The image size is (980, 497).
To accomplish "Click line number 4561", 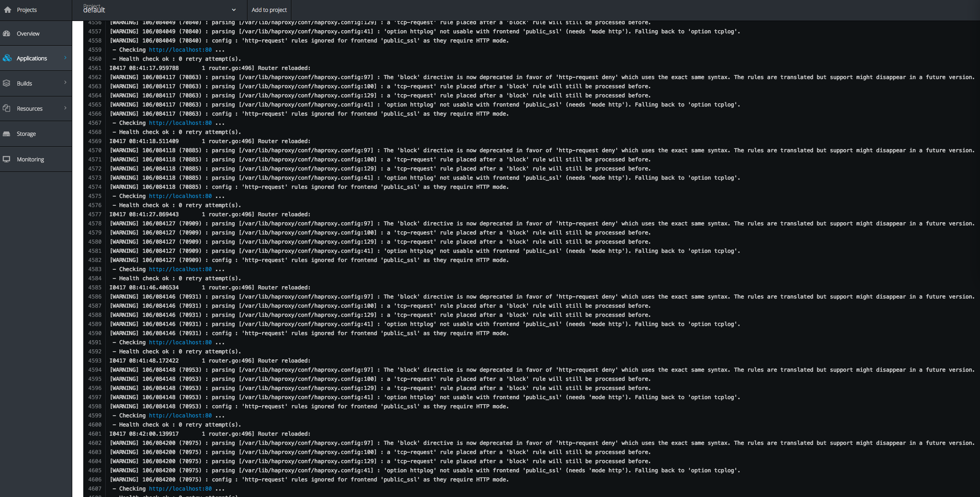I will [95, 68].
